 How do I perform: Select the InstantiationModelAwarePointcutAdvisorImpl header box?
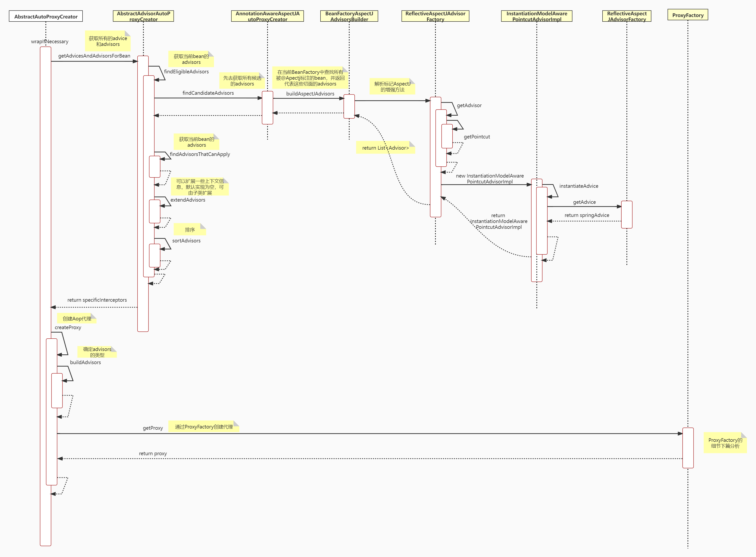(x=536, y=16)
